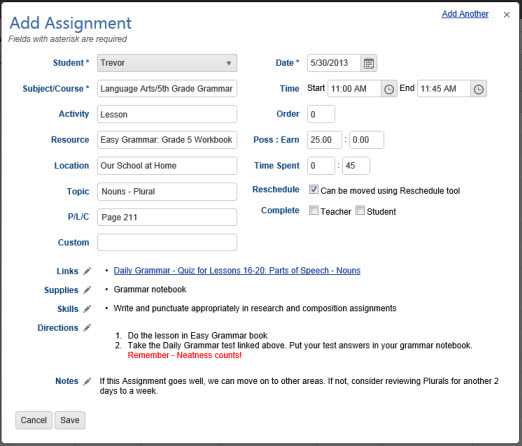Check the Teacher complete checkbox
The image size is (522, 446).
point(314,210)
